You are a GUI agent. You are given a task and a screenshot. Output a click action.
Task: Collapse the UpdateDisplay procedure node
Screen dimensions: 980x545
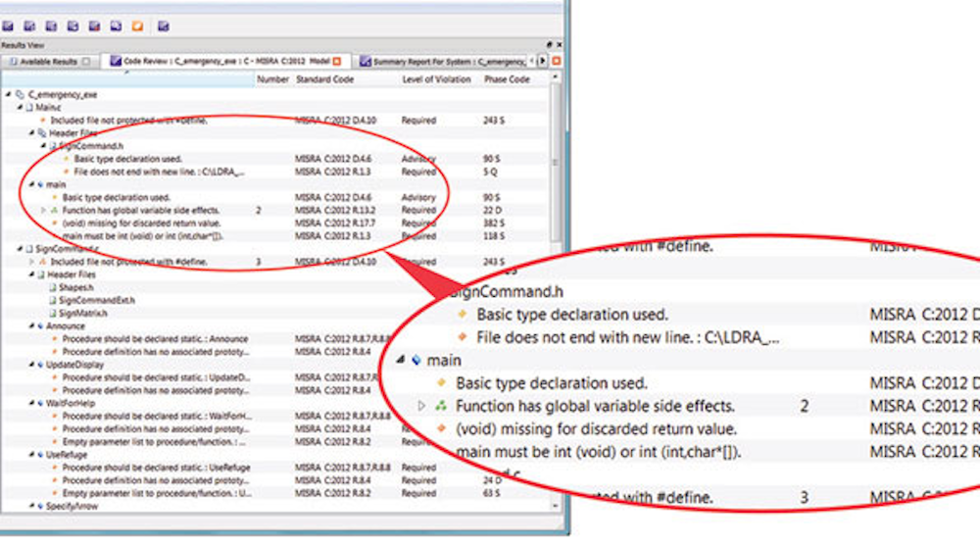click(x=32, y=365)
